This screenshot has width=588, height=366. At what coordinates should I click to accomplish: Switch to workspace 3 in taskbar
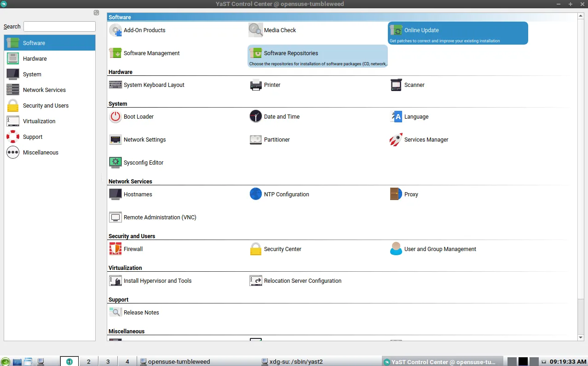(108, 362)
